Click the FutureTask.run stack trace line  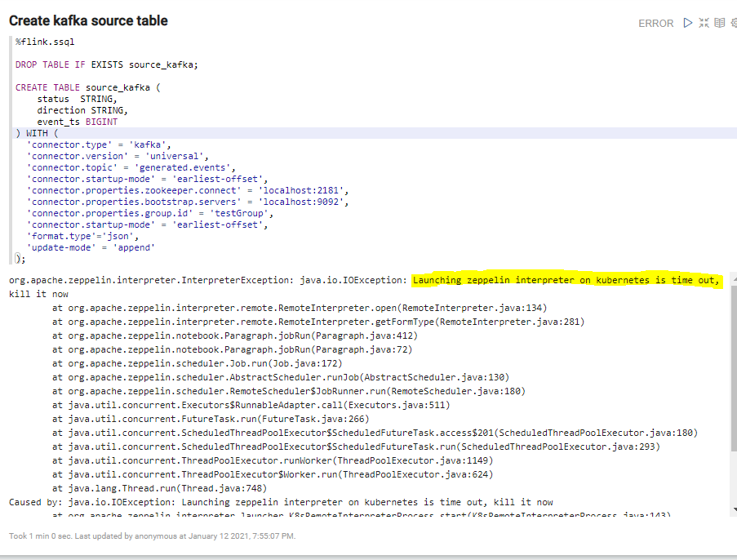[211, 419]
